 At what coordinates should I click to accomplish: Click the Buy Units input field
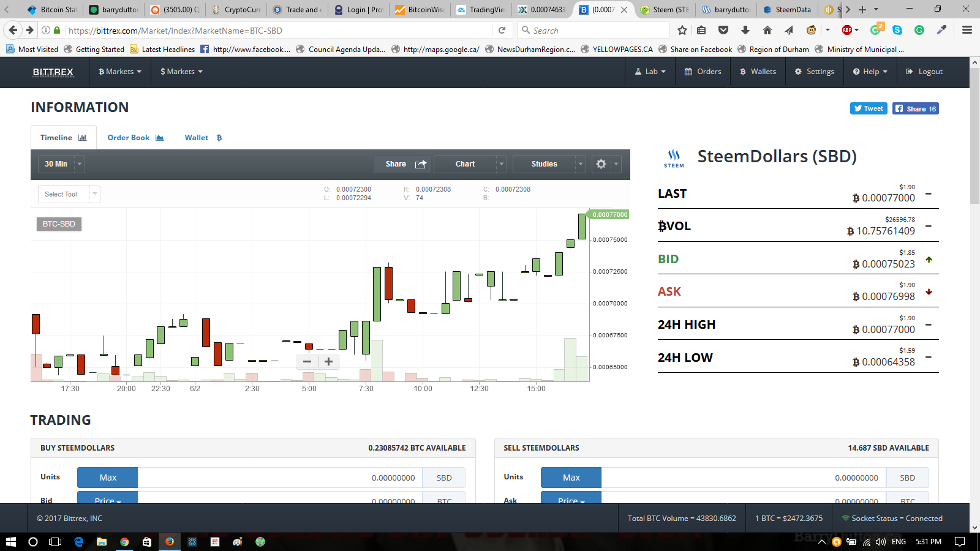point(280,478)
